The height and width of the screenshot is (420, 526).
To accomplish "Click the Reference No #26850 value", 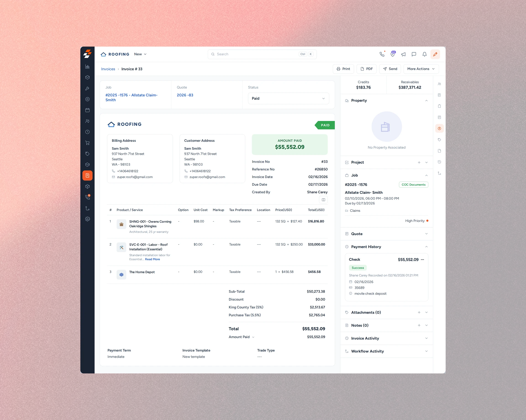I will (321, 169).
